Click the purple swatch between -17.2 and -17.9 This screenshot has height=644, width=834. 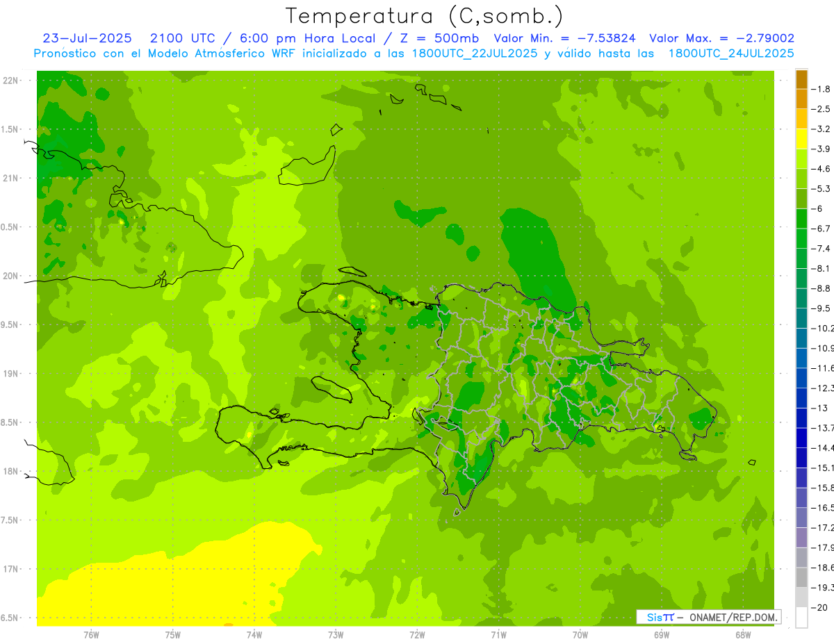tap(801, 537)
